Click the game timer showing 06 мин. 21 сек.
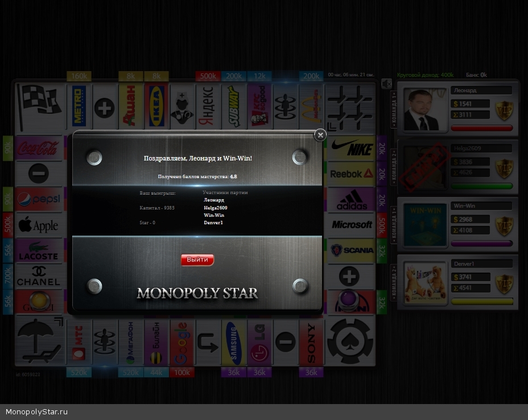Viewport: 528px width, 420px height. (351, 75)
